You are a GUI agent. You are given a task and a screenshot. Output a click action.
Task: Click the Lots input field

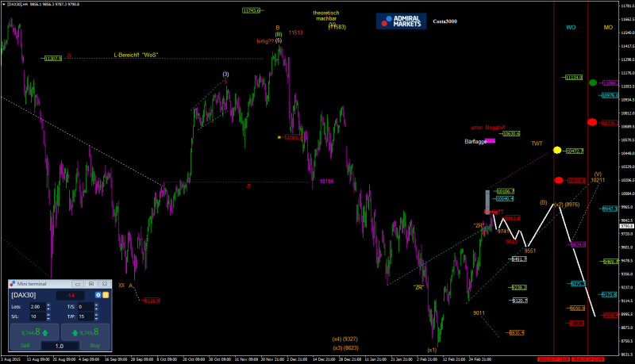point(37,306)
